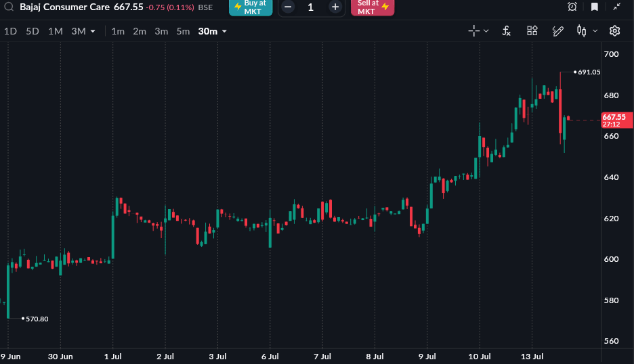Viewport: 634px width, 364px height.
Task: Open the stock search magnifier icon
Action: [9, 7]
